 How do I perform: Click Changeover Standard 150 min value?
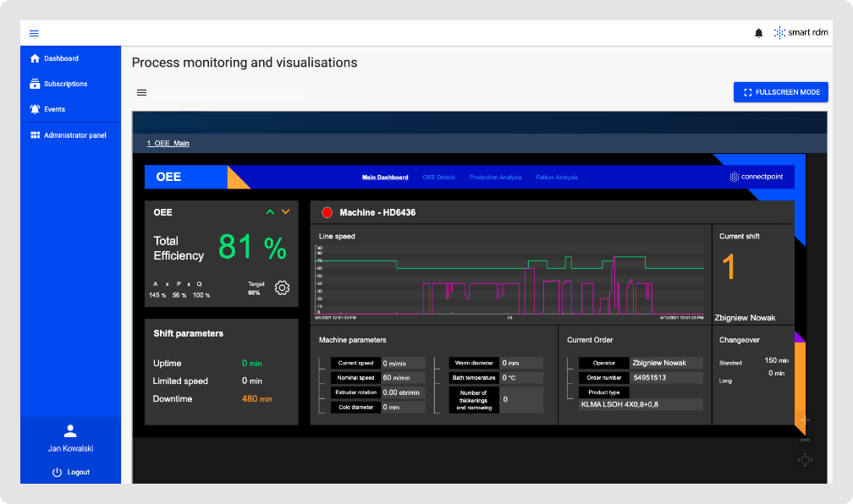coord(776,360)
